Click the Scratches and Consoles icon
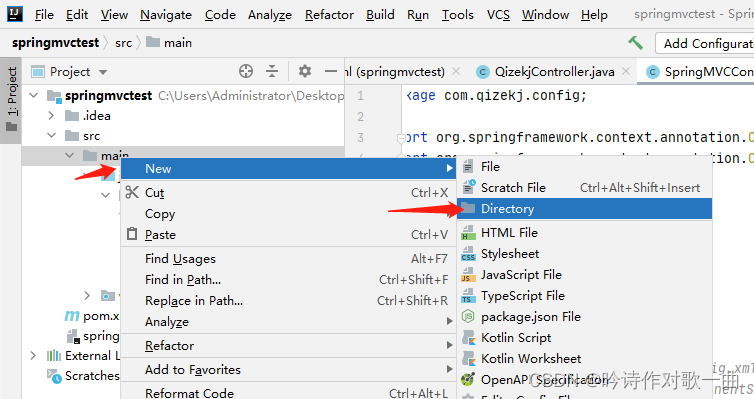 click(54, 375)
